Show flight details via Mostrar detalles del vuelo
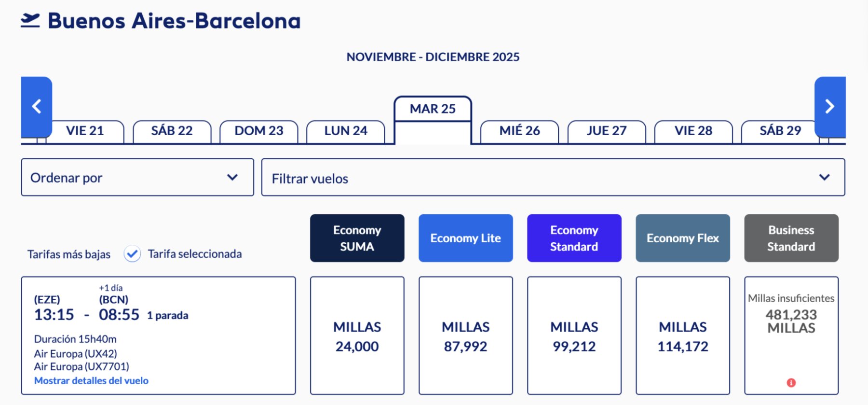The image size is (868, 405). click(91, 381)
